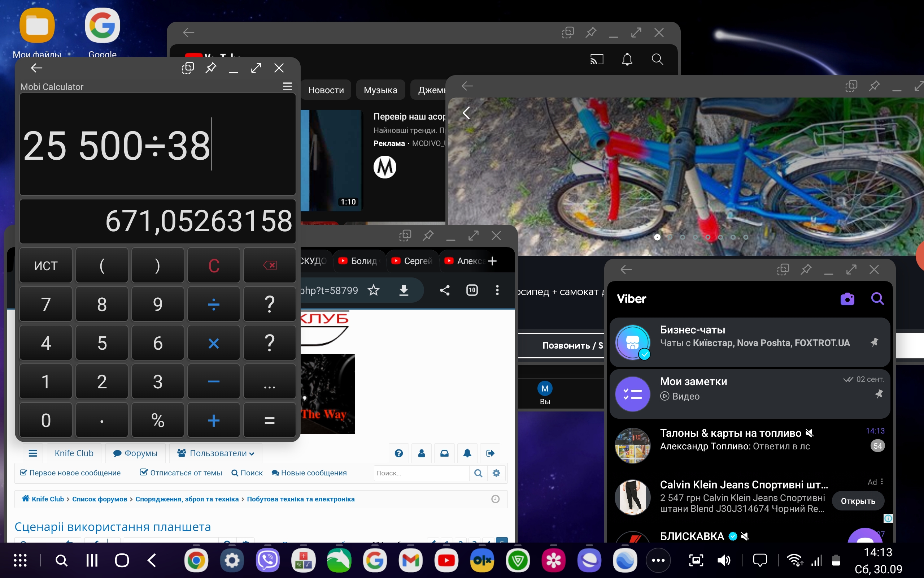Open the 1:10 video thumbnail in YouTube
Viewport: 924px width, 578px height.
coord(331,160)
